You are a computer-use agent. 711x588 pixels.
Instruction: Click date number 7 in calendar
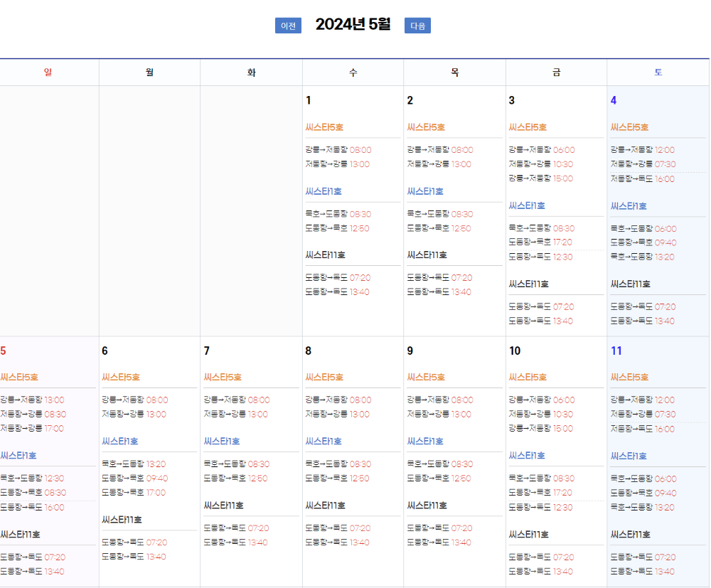(x=207, y=351)
